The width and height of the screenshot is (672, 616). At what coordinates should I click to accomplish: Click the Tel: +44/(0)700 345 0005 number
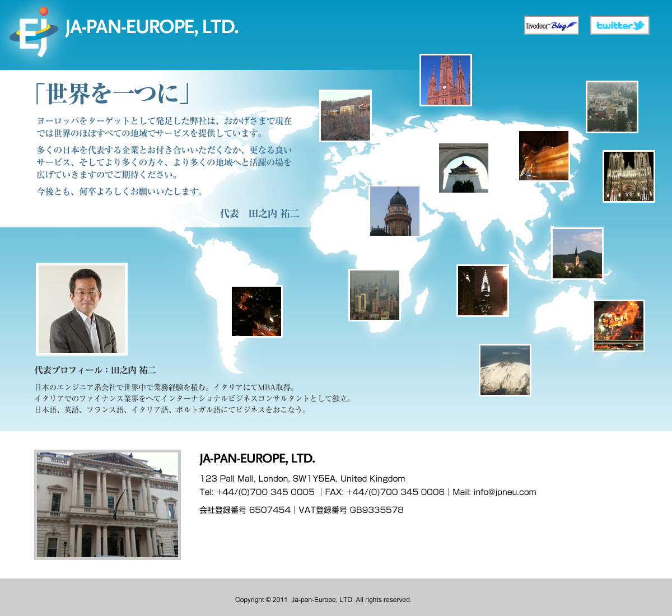click(257, 492)
